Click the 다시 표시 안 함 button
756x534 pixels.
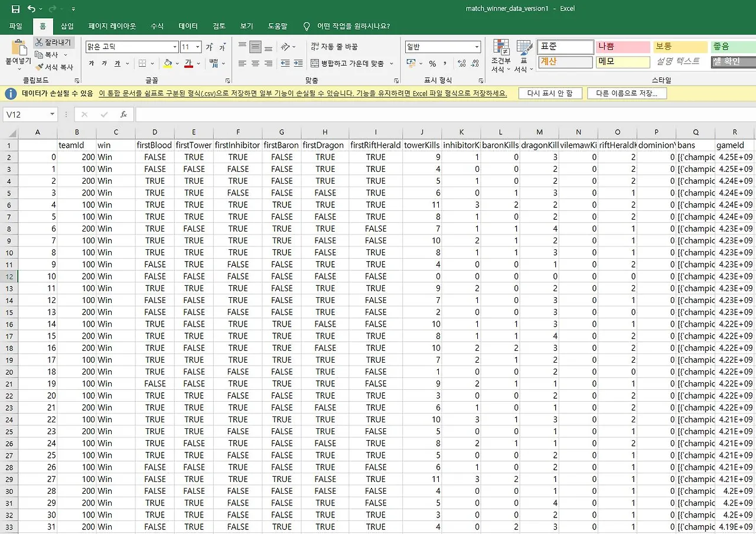(550, 93)
